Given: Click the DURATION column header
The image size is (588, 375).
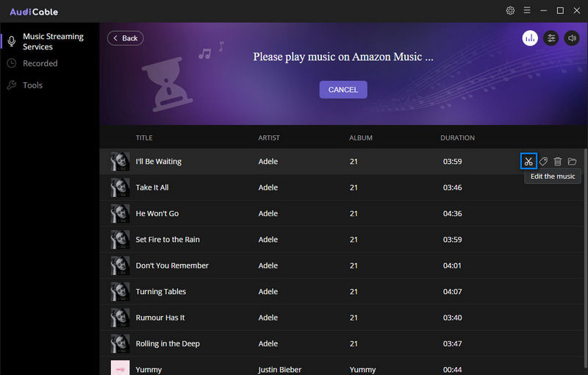Looking at the screenshot, I should pyautogui.click(x=457, y=138).
